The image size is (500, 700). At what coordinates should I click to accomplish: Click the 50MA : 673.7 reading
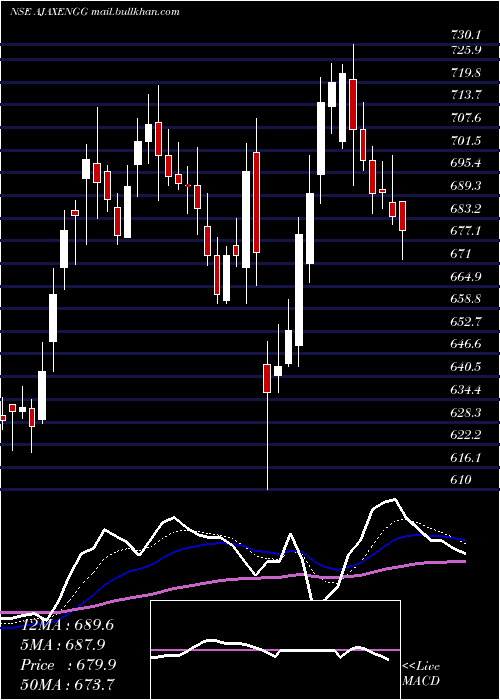click(x=69, y=683)
